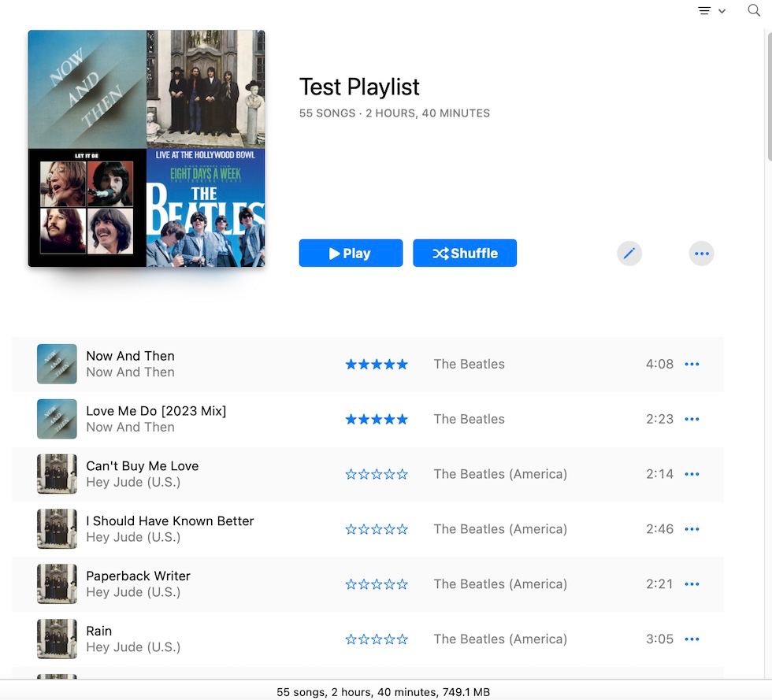Set star rating for Paperback Writer
Image resolution: width=772 pixels, height=700 pixels.
[377, 584]
